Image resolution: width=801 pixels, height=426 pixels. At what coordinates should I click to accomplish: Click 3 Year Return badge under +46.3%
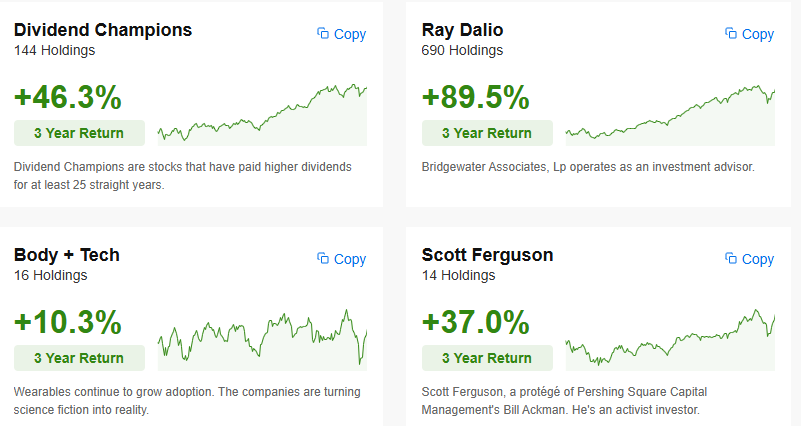point(79,133)
